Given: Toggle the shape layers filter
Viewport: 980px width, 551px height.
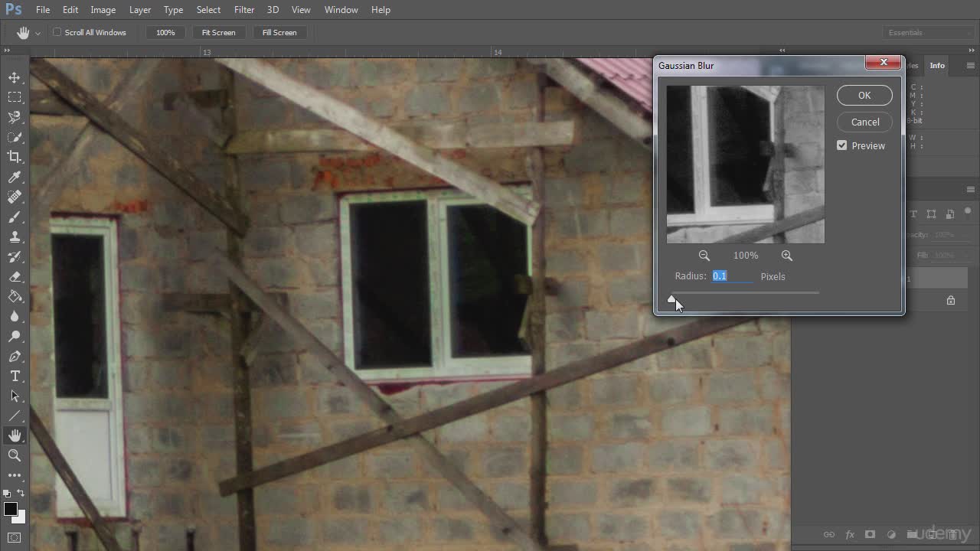Looking at the screenshot, I should click(932, 214).
